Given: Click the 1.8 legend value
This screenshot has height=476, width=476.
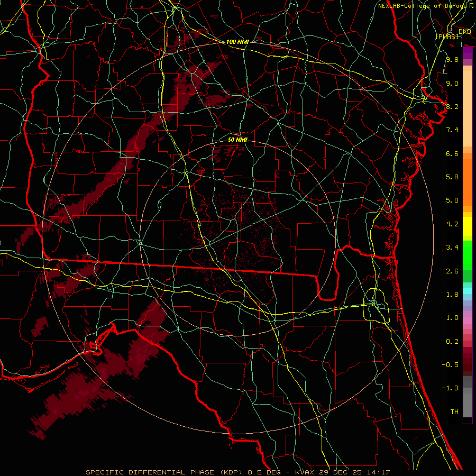Looking at the screenshot, I should tap(452, 295).
